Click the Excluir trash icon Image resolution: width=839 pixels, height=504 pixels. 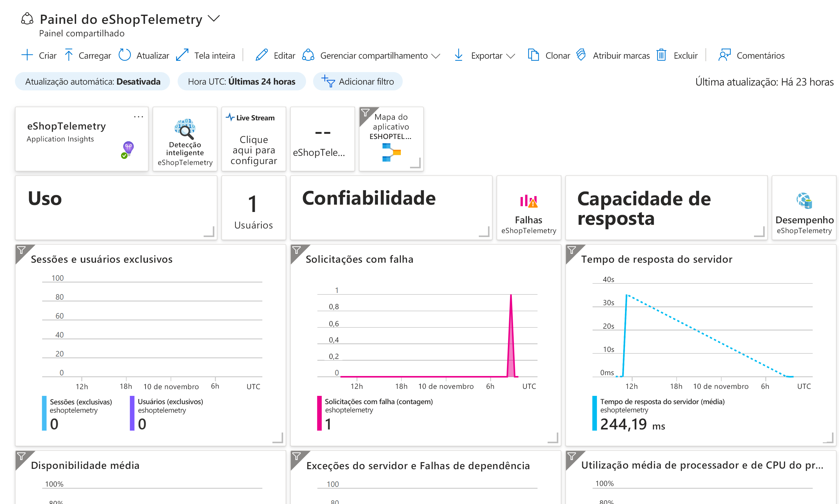pyautogui.click(x=661, y=55)
